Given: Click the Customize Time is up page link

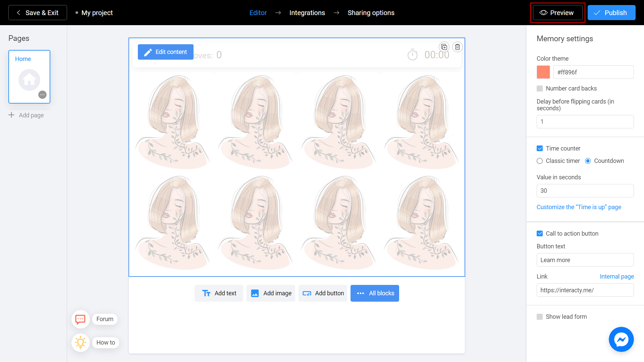Looking at the screenshot, I should [x=579, y=206].
